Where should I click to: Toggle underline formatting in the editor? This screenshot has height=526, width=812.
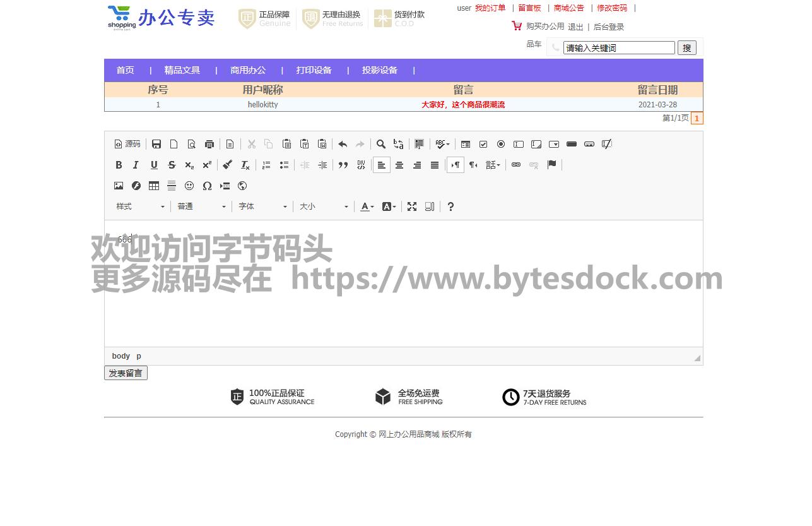click(154, 165)
